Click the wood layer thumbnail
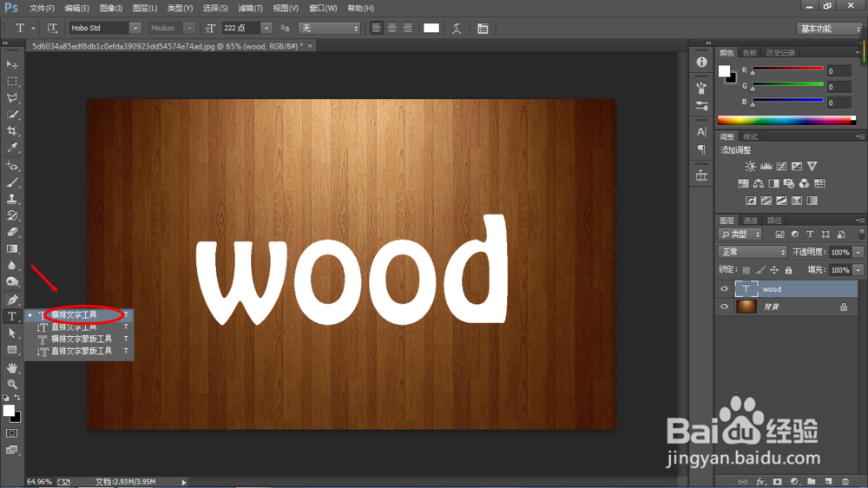This screenshot has height=488, width=868. (746, 288)
